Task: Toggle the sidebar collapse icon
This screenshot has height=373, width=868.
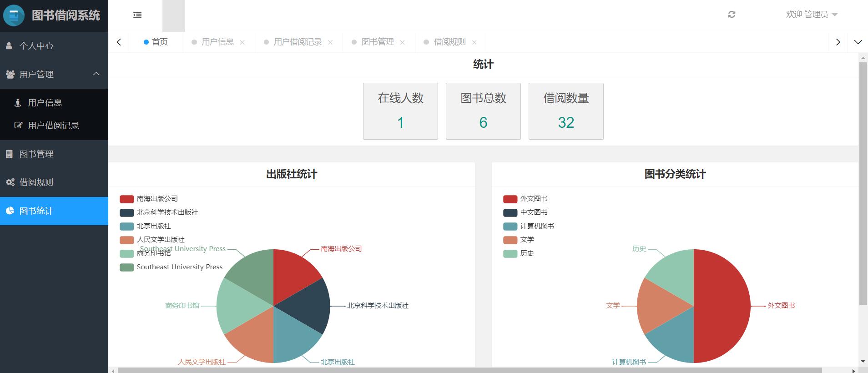Action: (x=137, y=15)
